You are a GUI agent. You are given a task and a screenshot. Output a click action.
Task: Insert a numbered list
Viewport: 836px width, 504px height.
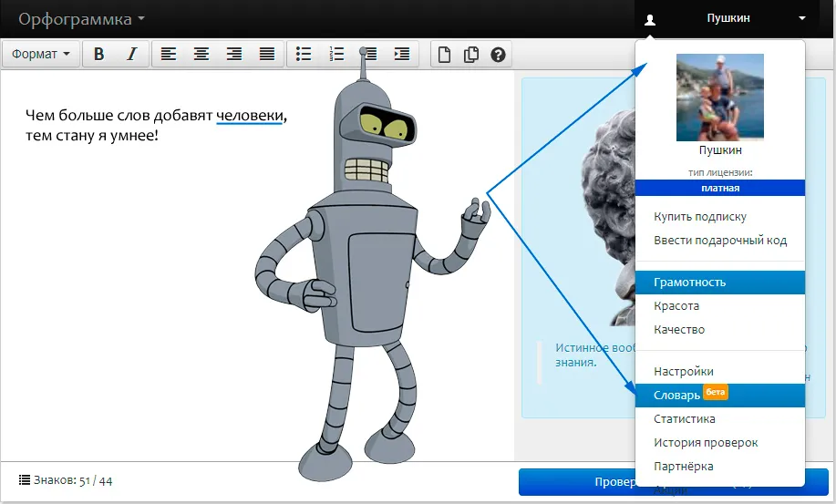click(336, 54)
